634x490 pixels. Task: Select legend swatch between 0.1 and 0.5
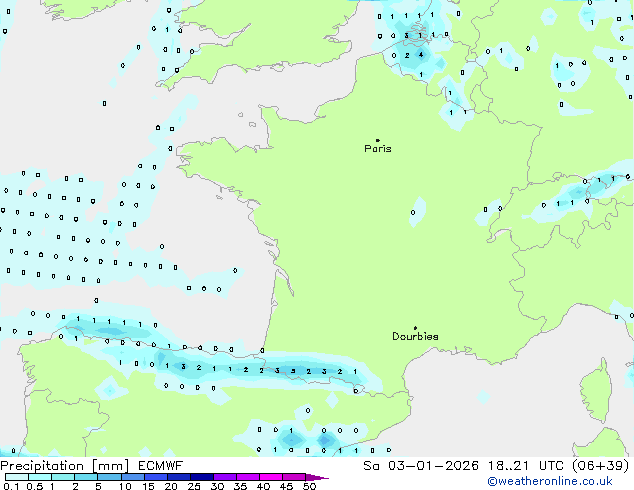click(17, 477)
